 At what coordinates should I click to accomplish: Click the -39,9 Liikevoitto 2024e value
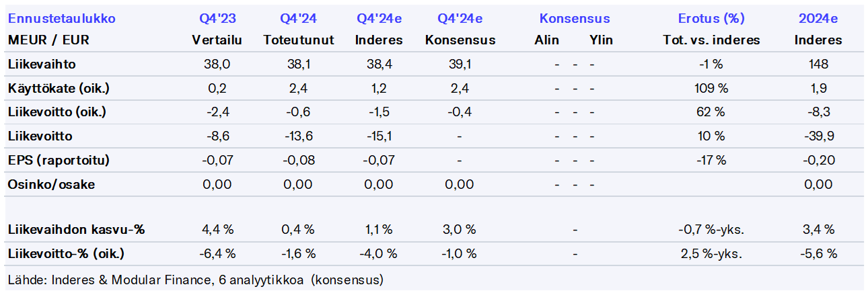pyautogui.click(x=818, y=136)
